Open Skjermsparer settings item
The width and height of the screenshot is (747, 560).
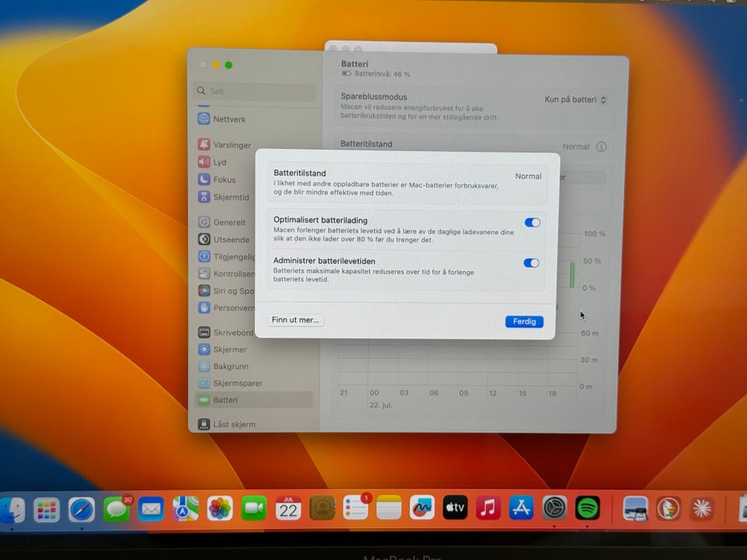230,383
